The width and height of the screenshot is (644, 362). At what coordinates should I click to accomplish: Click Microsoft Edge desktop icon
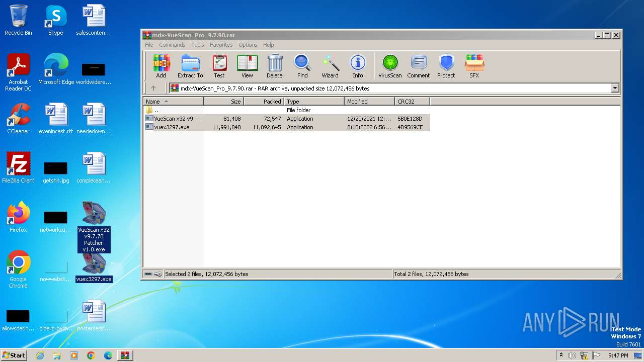point(56,69)
